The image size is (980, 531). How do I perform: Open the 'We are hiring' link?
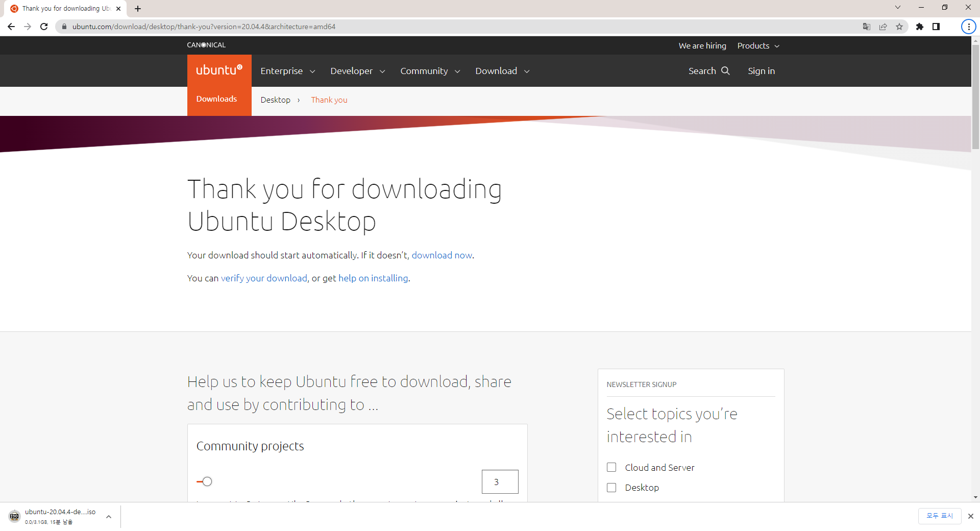(702, 46)
